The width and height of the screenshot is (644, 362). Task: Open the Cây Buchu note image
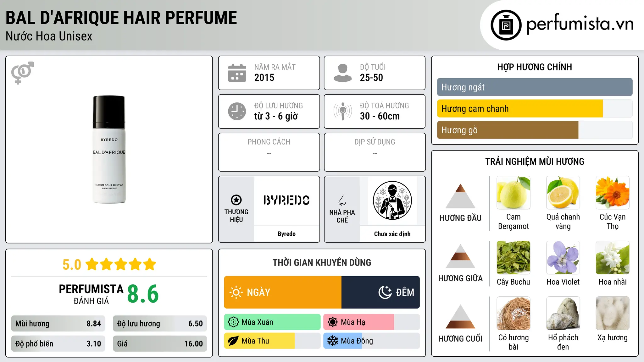tap(514, 258)
